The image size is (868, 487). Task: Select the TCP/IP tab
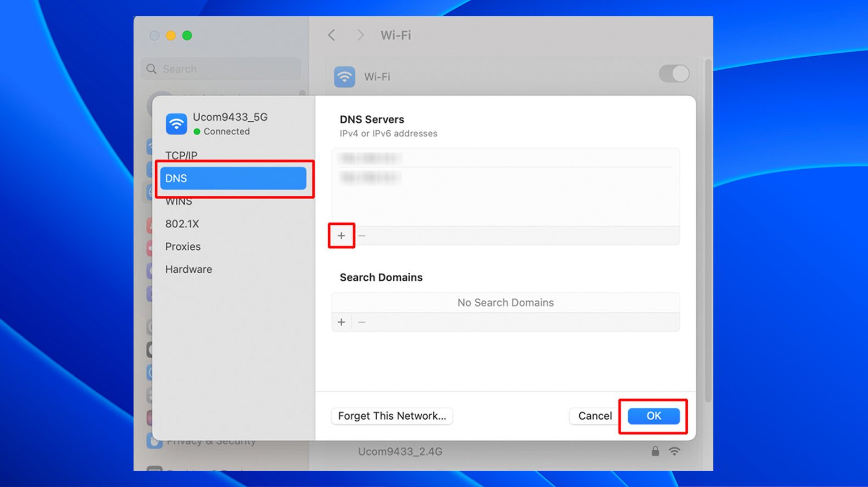click(x=181, y=155)
